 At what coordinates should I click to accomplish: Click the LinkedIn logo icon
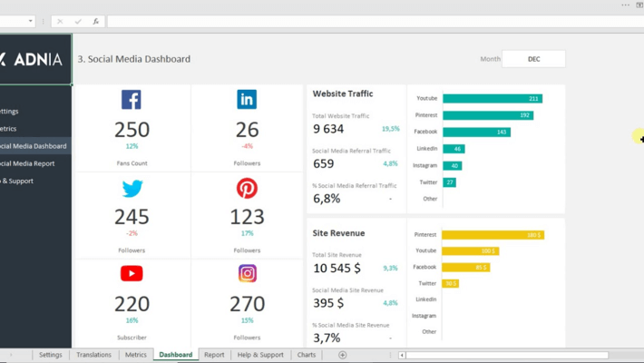(247, 99)
